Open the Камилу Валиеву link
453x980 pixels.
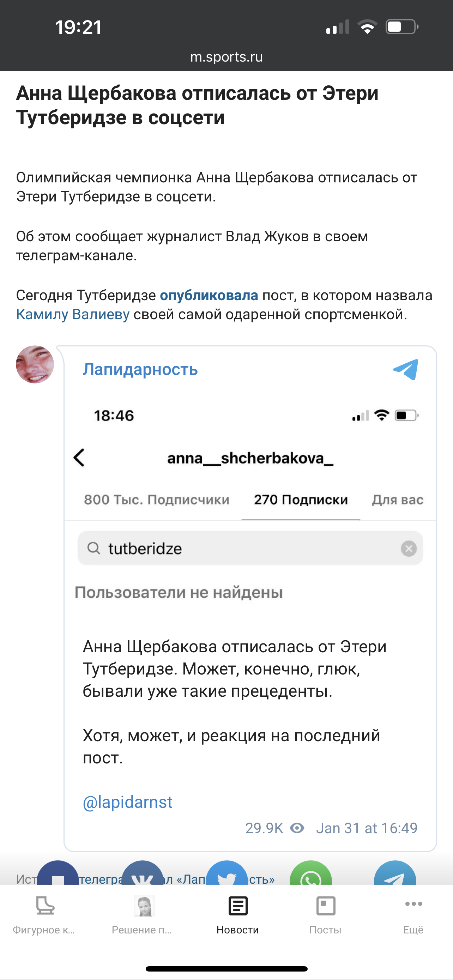click(73, 315)
